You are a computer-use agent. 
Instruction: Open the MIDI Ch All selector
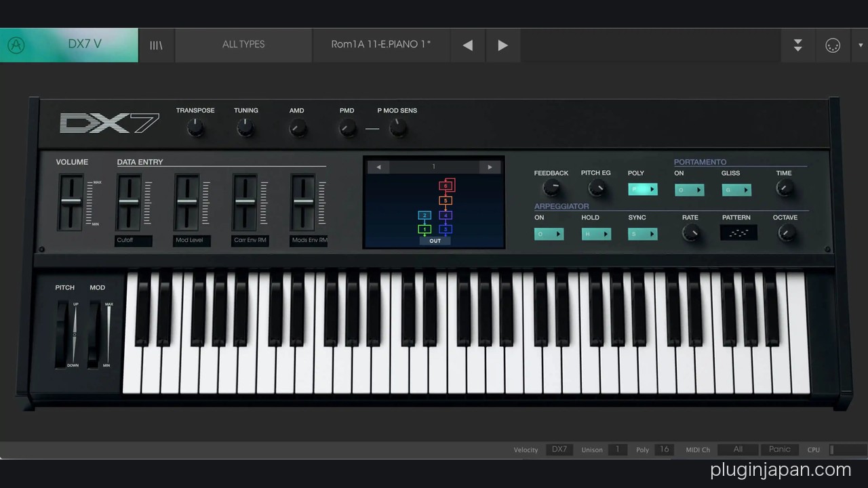pyautogui.click(x=738, y=449)
